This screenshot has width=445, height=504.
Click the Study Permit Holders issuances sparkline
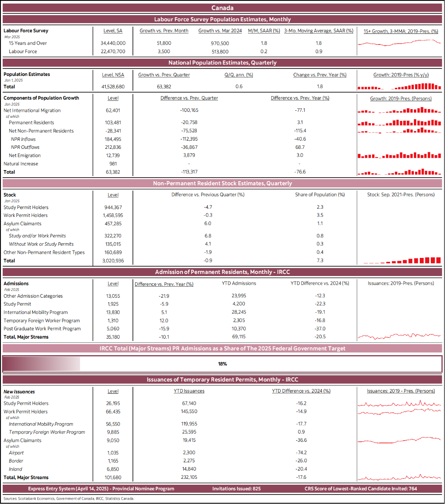(399, 404)
